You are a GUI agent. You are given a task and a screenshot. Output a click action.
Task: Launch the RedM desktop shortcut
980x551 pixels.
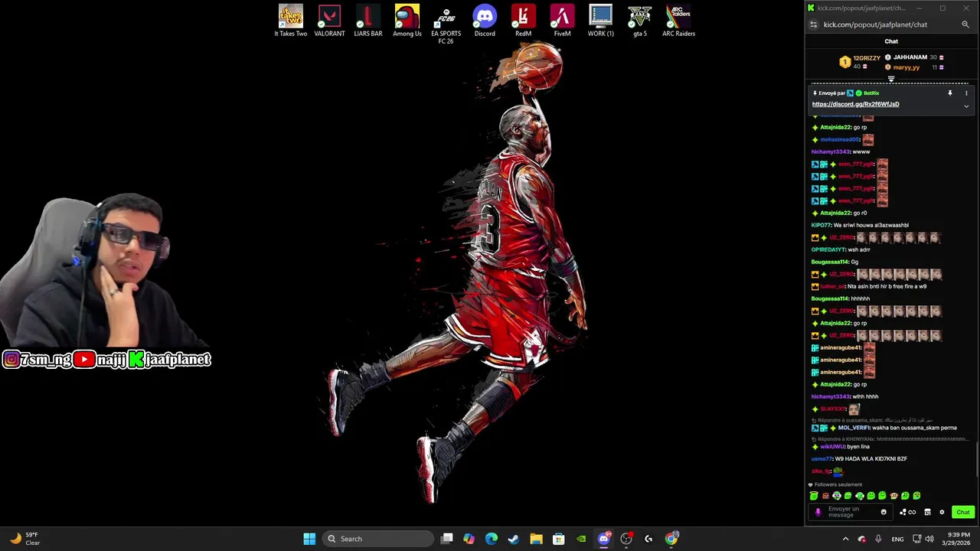pyautogui.click(x=523, y=21)
